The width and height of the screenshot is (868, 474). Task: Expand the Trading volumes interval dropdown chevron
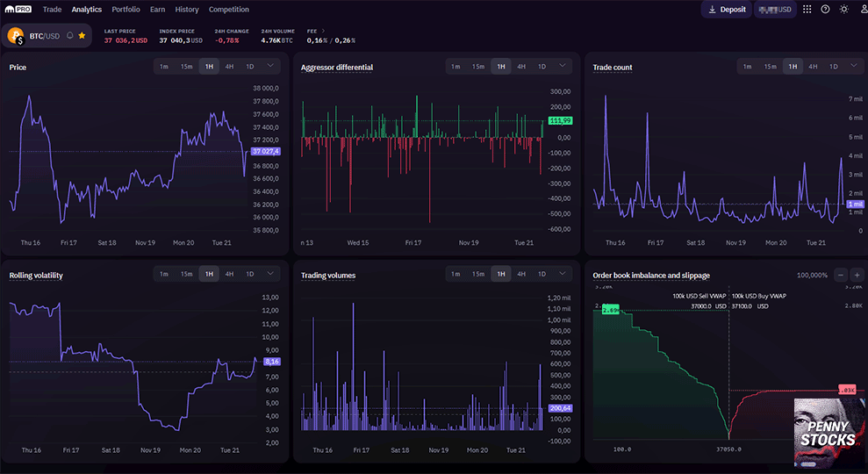point(563,274)
